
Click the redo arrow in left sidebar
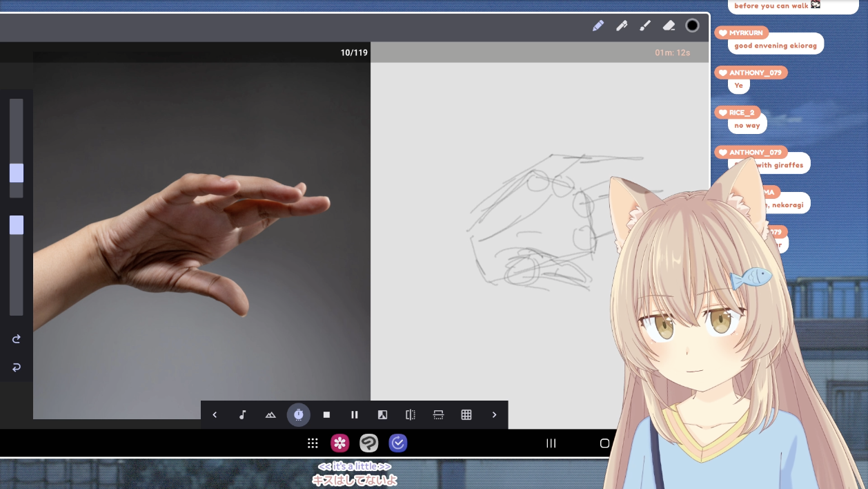pos(17,339)
